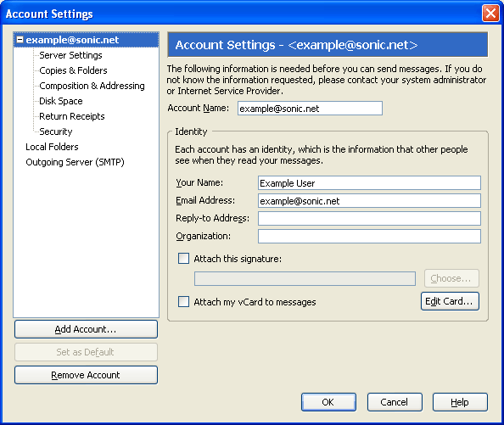Click the Your Name field
The height and width of the screenshot is (425, 504).
click(369, 183)
